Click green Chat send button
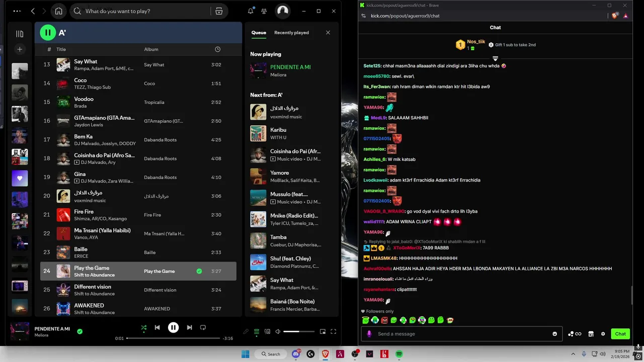The height and width of the screenshot is (362, 644). (x=620, y=334)
